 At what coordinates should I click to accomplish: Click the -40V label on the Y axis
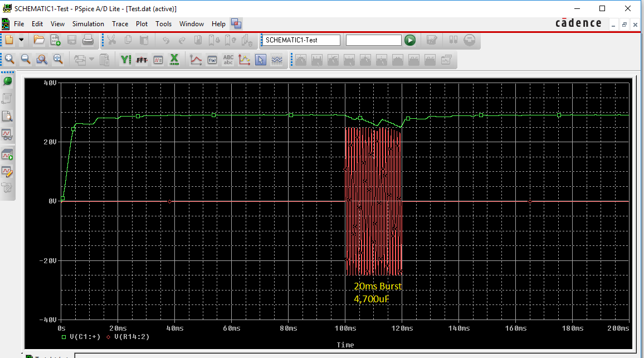pos(48,320)
